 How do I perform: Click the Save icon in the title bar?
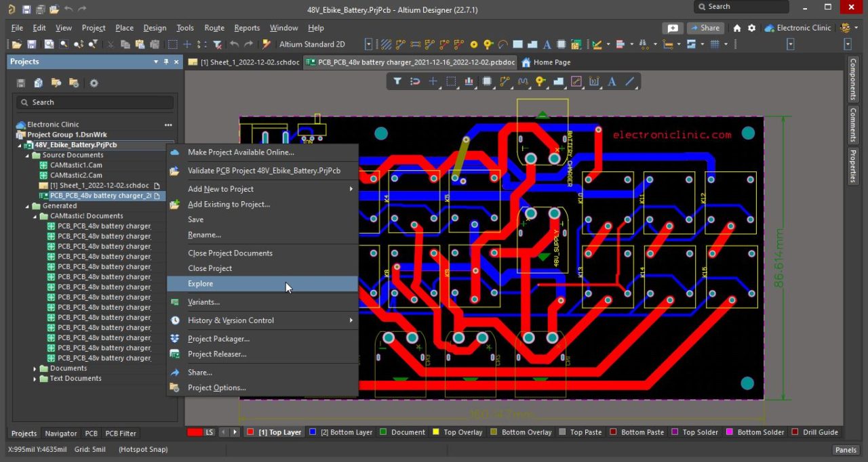26,9
